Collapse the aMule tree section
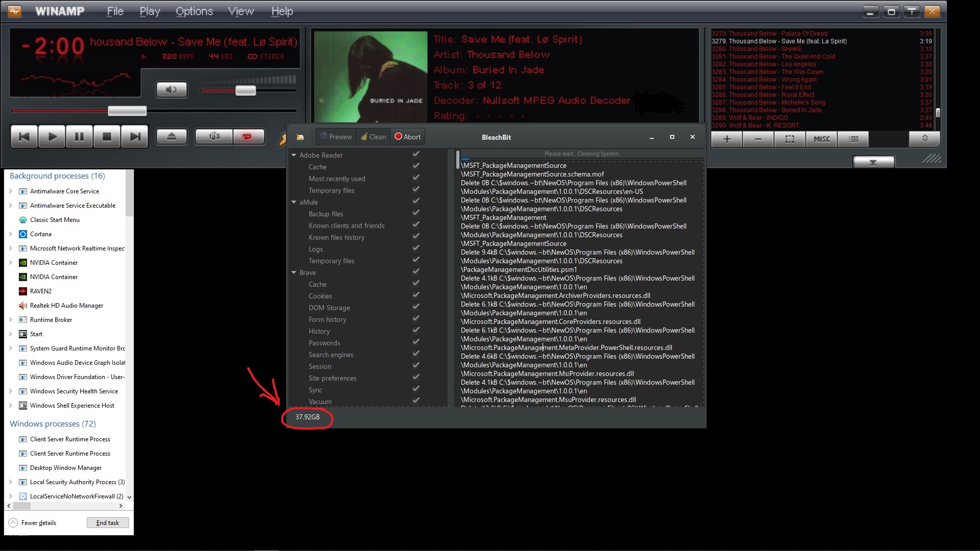980x551 pixels. (x=294, y=202)
